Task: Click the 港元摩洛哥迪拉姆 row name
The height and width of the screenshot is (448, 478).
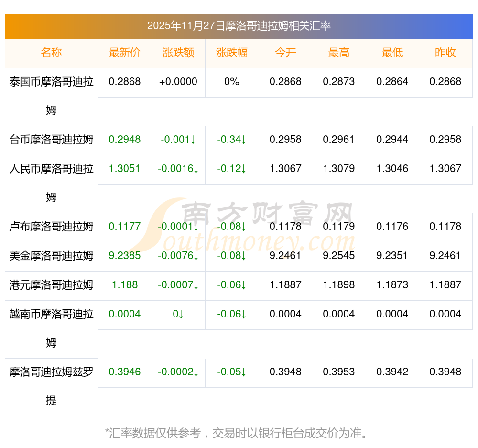Action: 51,285
